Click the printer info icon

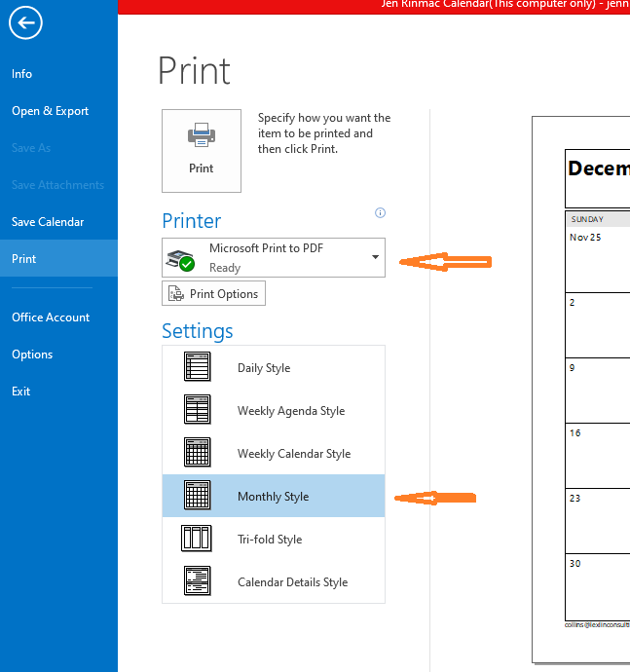point(380,212)
